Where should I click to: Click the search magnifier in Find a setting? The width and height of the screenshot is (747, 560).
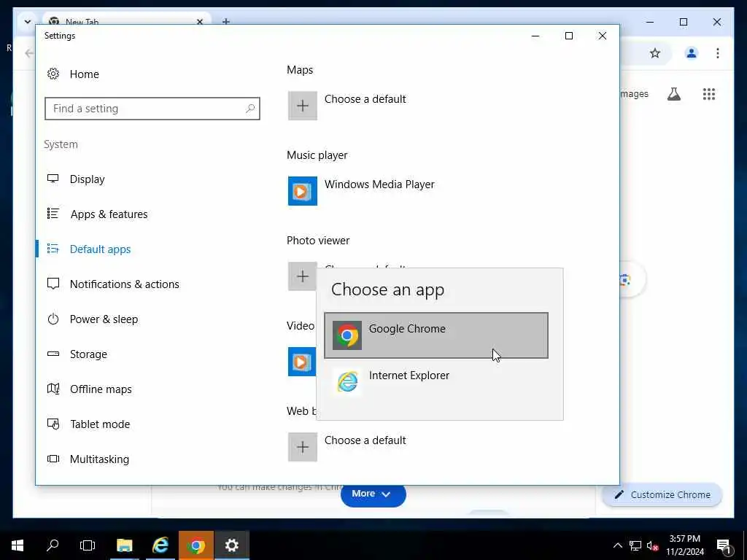pos(250,109)
